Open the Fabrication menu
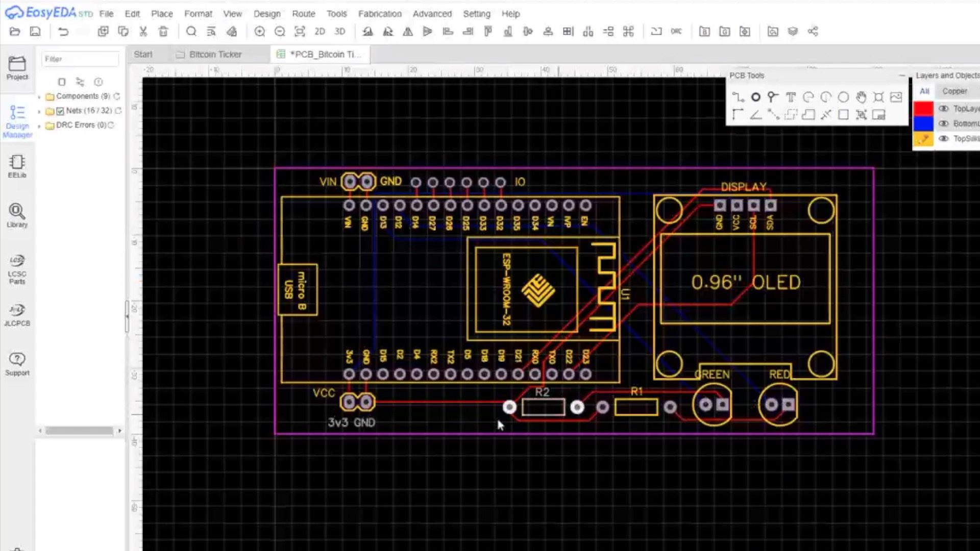 pos(379,14)
